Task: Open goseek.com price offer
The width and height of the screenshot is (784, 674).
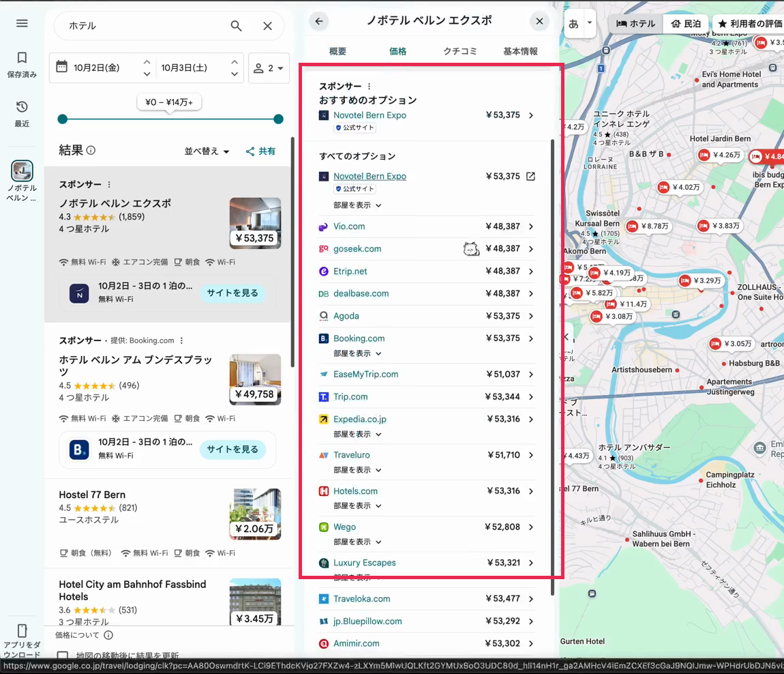Action: coord(427,249)
